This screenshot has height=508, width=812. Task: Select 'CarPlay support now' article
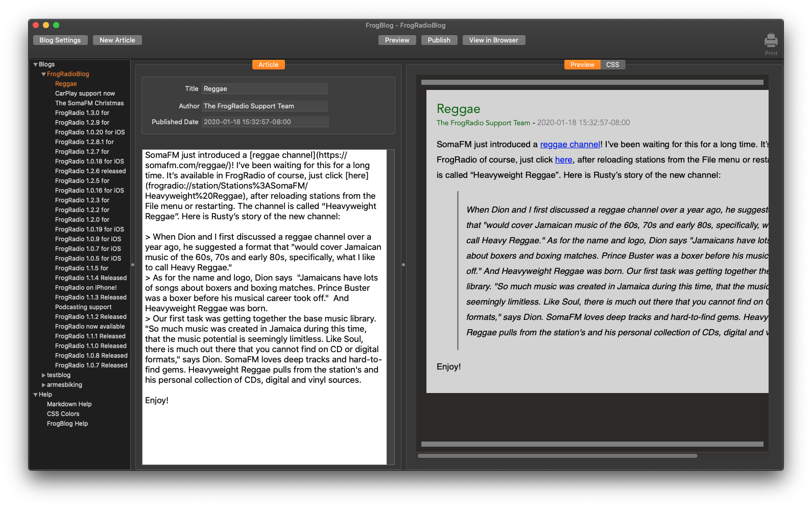85,94
